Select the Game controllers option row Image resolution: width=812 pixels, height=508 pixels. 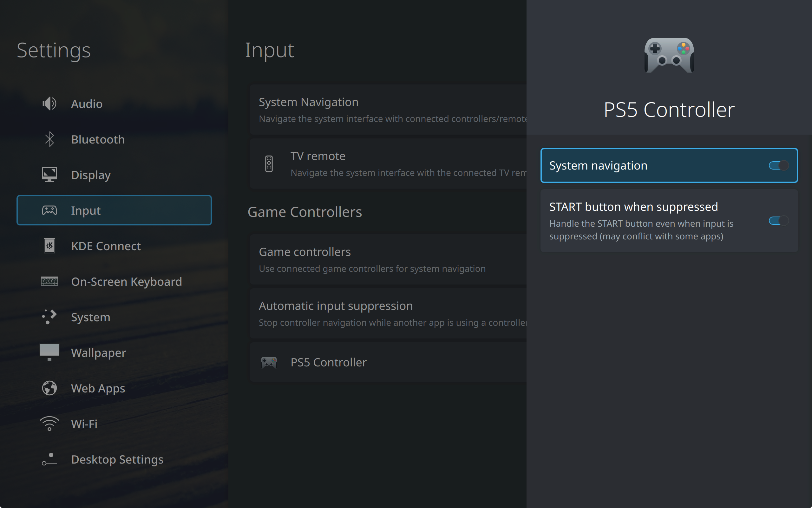point(388,259)
